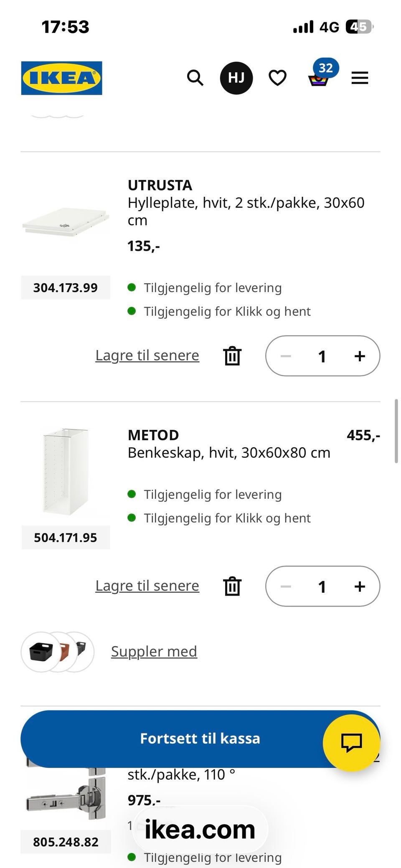Decrease METOD Benkeskap quantity with minus
401x868 pixels.
click(x=286, y=586)
